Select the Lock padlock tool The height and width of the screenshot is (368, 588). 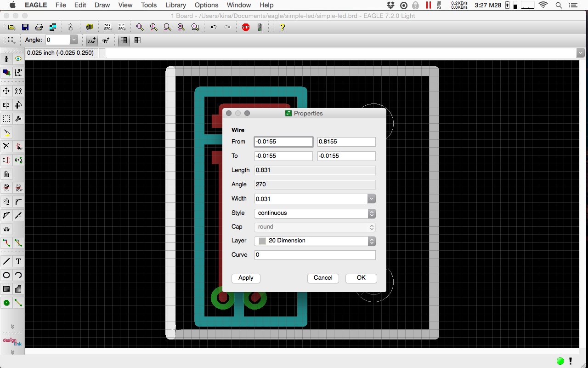pyautogui.click(x=6, y=174)
